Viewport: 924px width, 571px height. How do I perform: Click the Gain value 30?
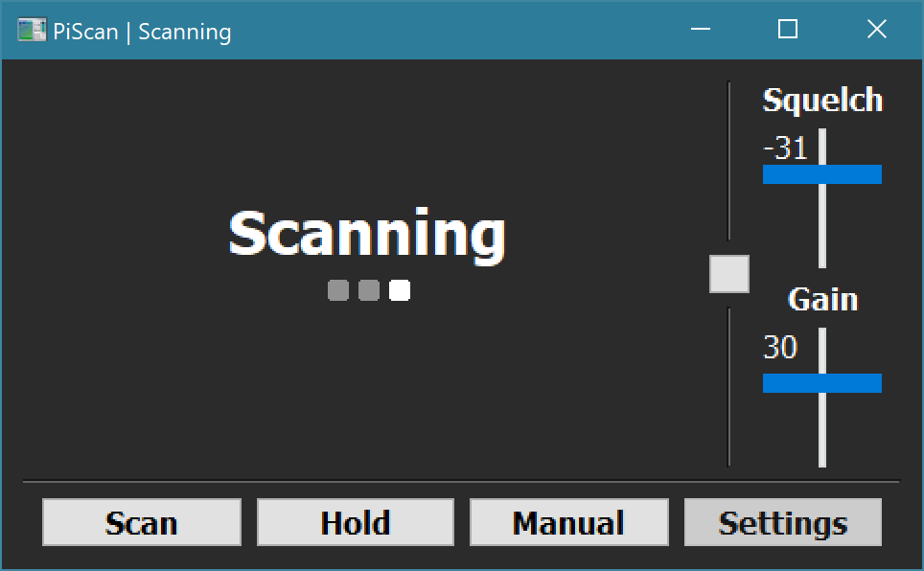(780, 347)
